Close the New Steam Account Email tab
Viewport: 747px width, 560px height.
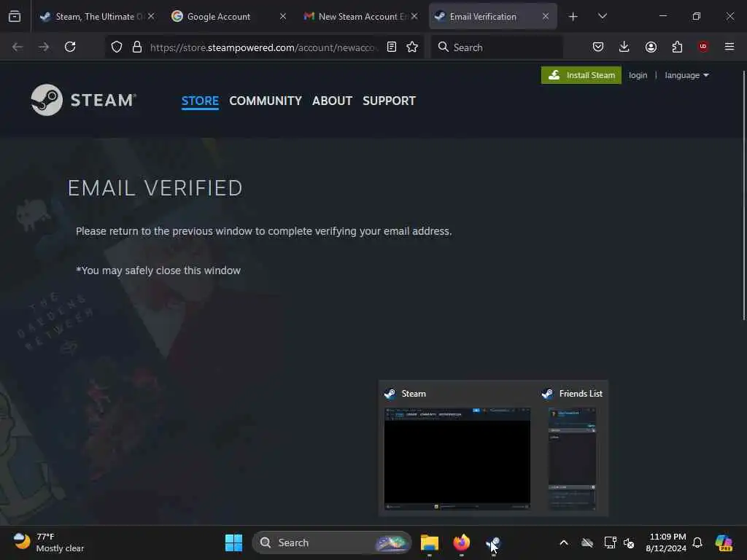point(414,16)
